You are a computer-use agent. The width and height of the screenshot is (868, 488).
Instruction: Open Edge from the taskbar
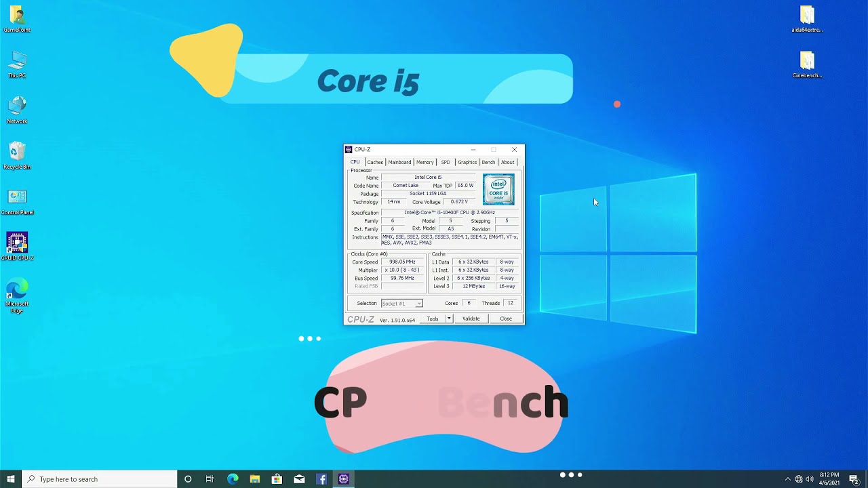[x=233, y=479]
